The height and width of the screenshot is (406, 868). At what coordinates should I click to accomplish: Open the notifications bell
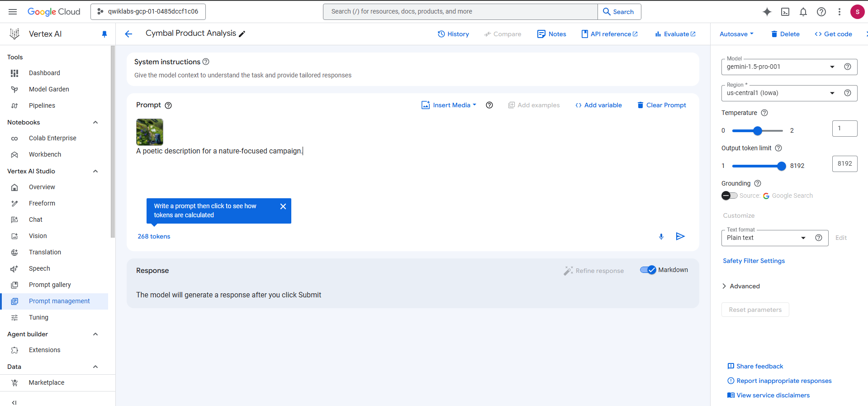[x=803, y=12]
